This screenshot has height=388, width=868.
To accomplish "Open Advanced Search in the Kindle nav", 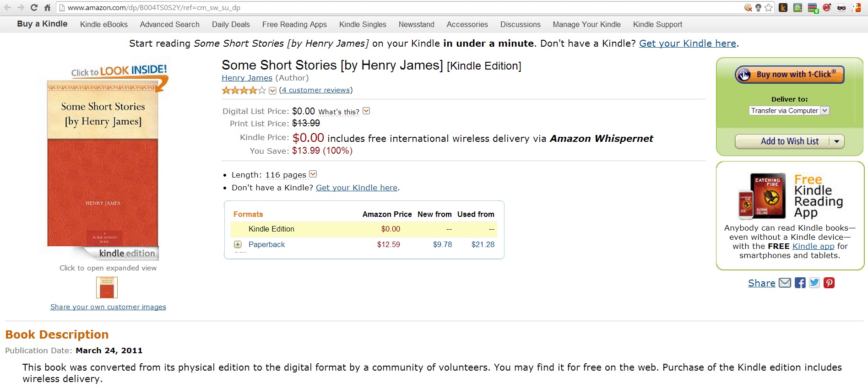I will point(170,24).
